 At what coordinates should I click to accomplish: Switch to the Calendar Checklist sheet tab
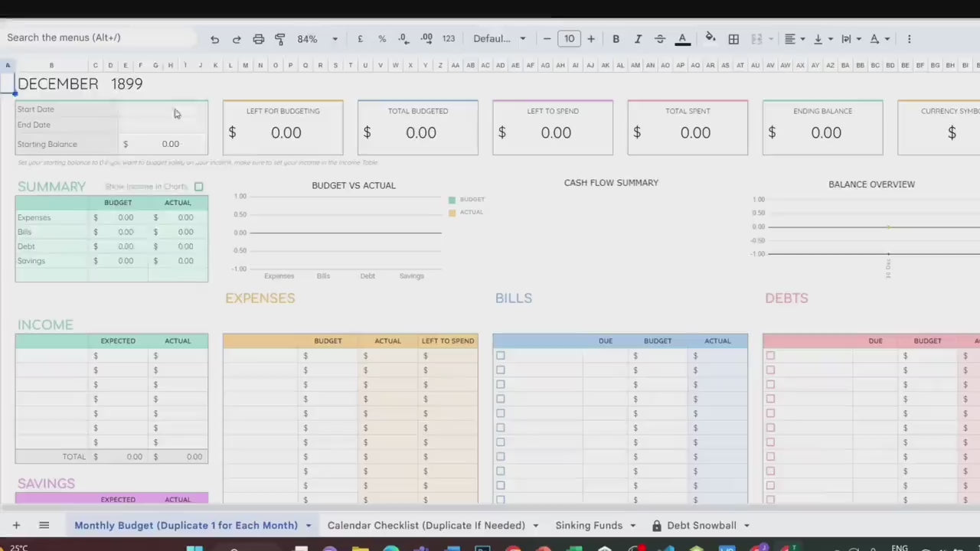click(426, 525)
